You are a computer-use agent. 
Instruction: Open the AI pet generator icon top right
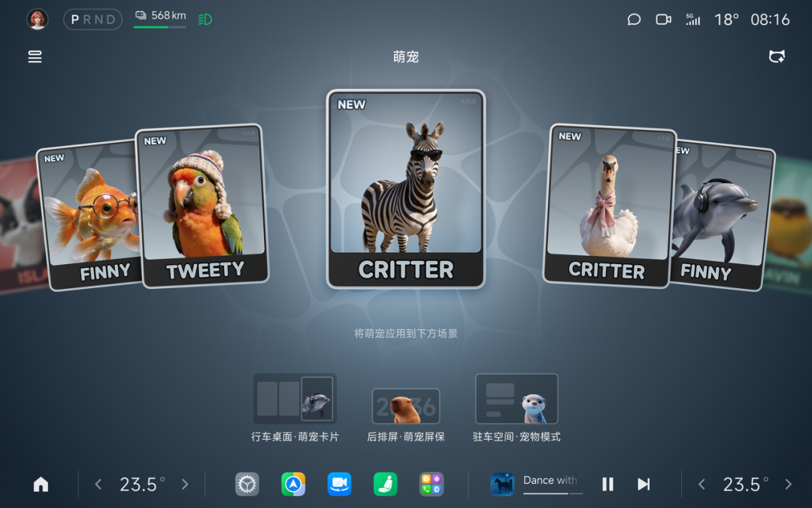point(777,56)
